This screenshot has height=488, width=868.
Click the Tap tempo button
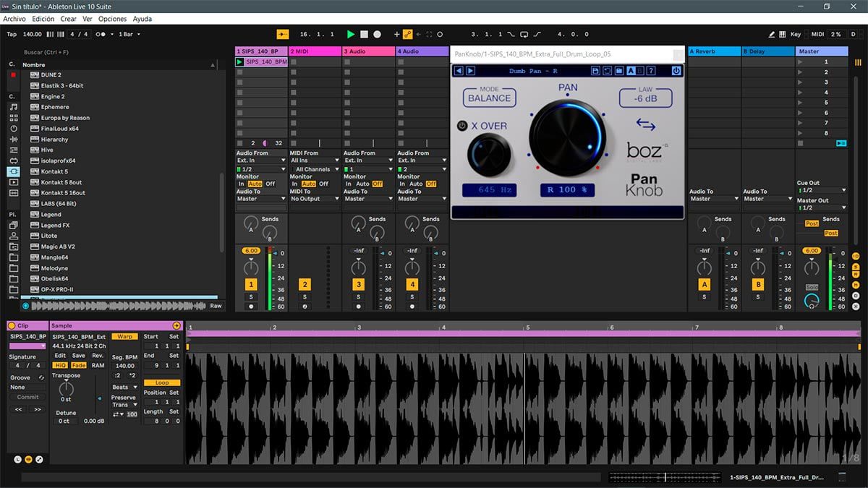click(12, 34)
